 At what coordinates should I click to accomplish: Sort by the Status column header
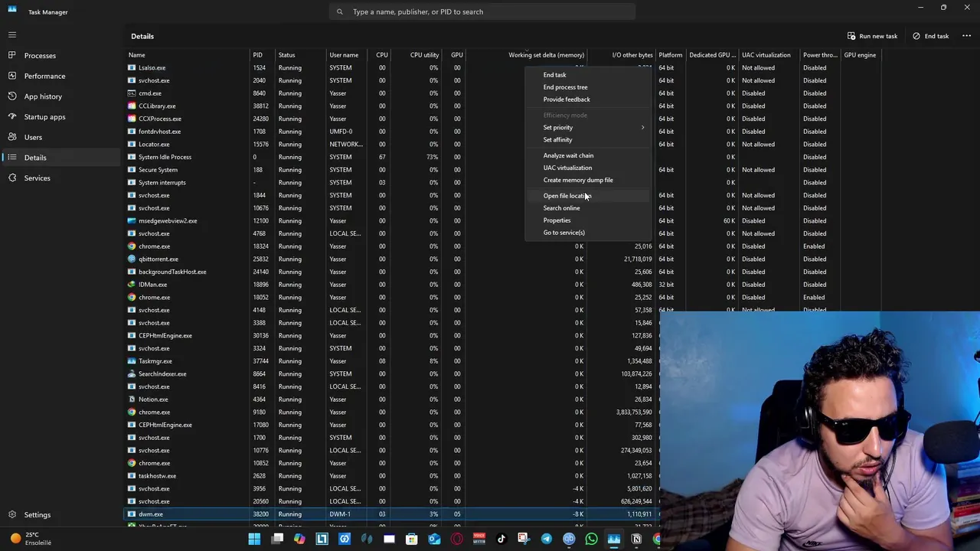pyautogui.click(x=300, y=55)
